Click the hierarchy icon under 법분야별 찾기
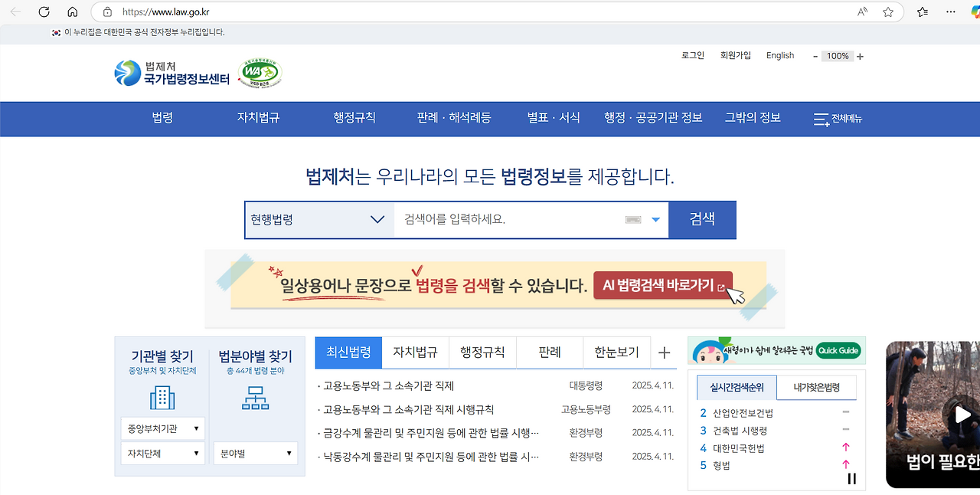 (x=255, y=398)
